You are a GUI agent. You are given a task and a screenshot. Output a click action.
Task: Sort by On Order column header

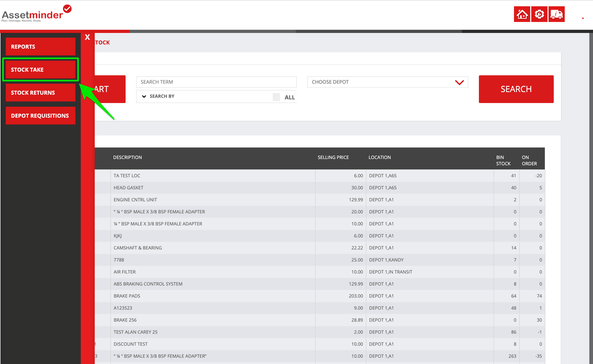click(529, 161)
